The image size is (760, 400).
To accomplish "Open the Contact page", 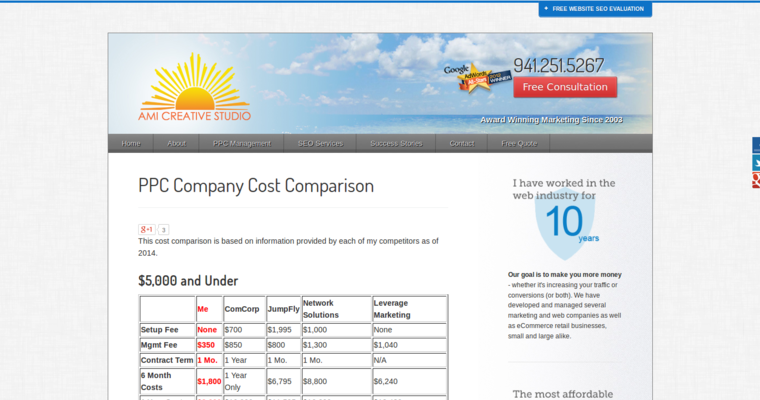I will pyautogui.click(x=462, y=143).
